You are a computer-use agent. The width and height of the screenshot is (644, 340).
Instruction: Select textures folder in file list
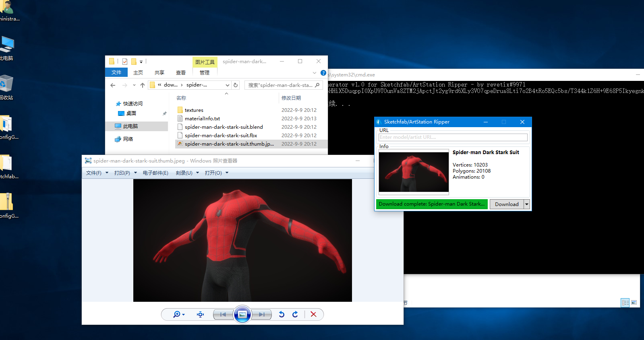point(194,110)
